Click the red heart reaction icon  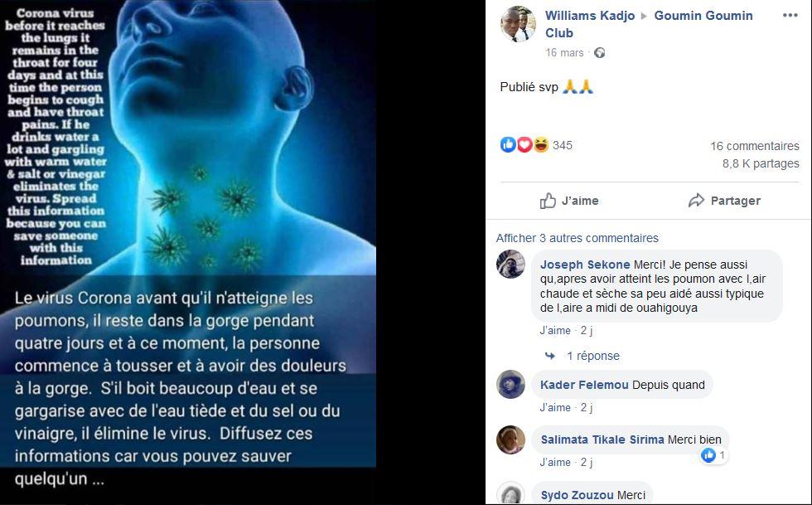click(524, 144)
